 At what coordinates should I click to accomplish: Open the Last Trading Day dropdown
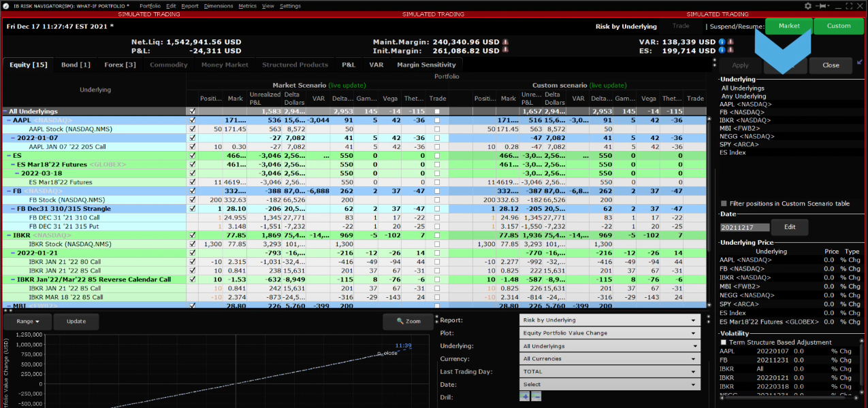610,372
